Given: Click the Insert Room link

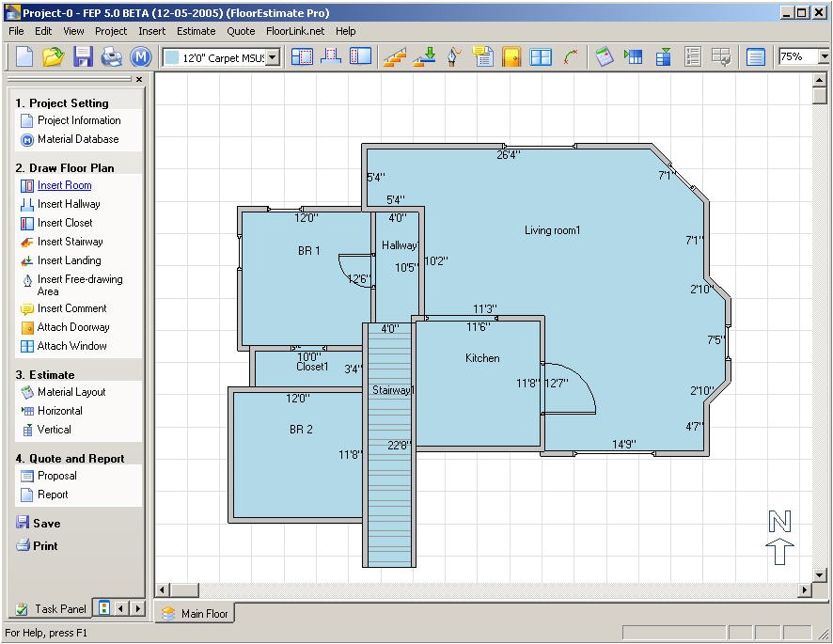Looking at the screenshot, I should 64,185.
